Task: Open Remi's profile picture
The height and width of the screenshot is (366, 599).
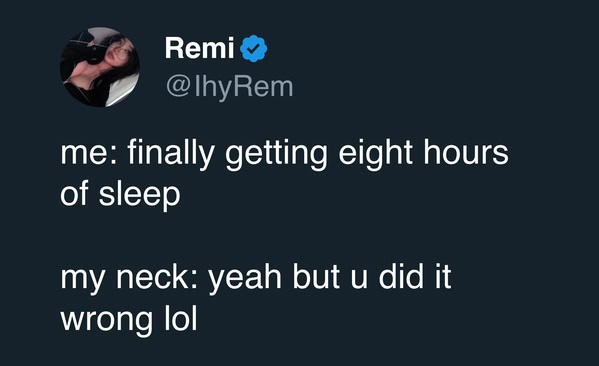Action: point(100,67)
